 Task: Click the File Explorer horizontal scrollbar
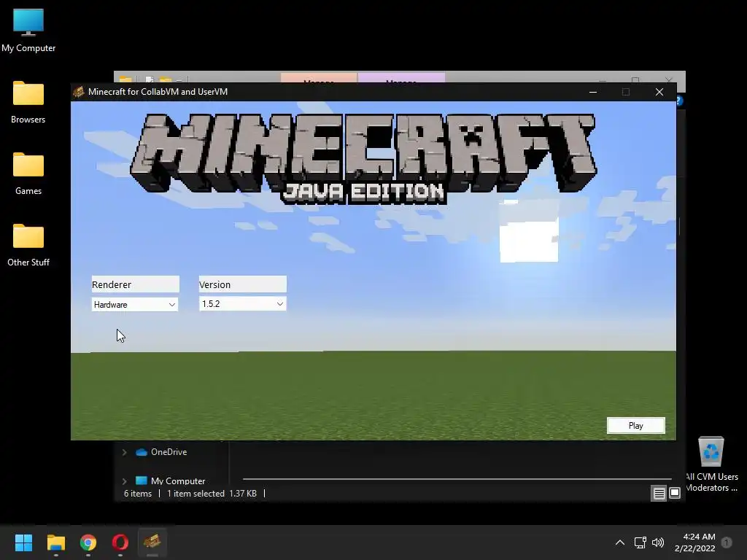pos(457,478)
